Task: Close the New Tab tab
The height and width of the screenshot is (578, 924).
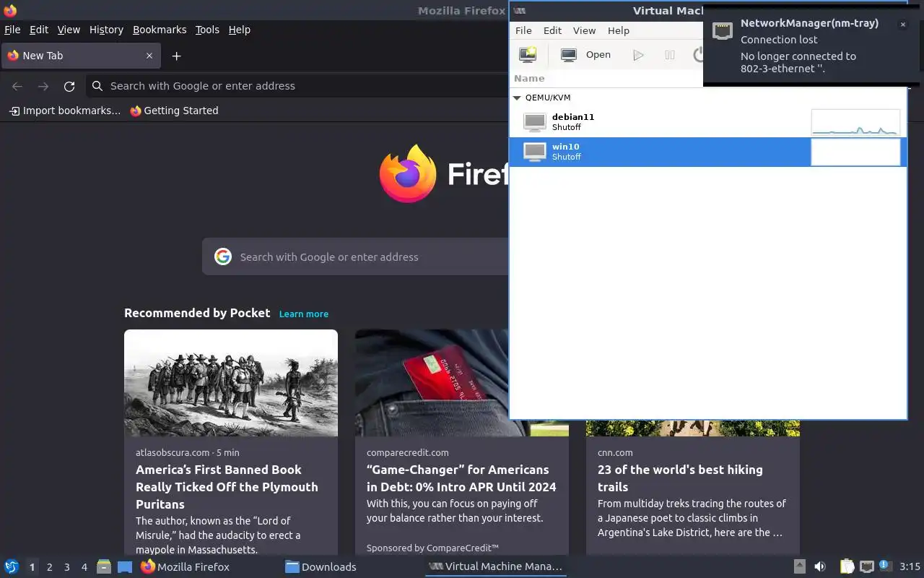Action: tap(149, 56)
